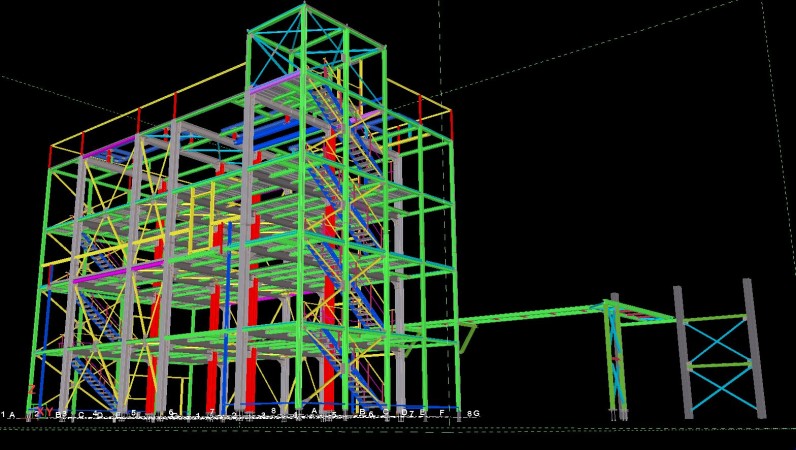
Task: Select the red post at the top-left roof corner
Action: coord(50,156)
